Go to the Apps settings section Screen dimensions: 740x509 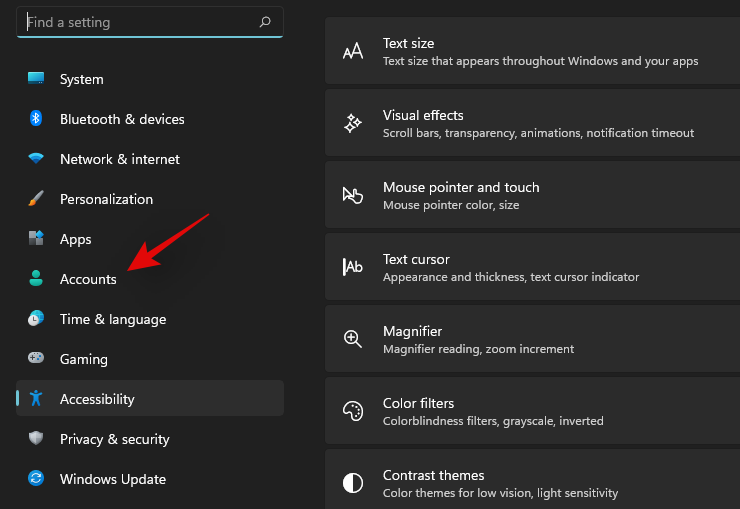coord(75,239)
